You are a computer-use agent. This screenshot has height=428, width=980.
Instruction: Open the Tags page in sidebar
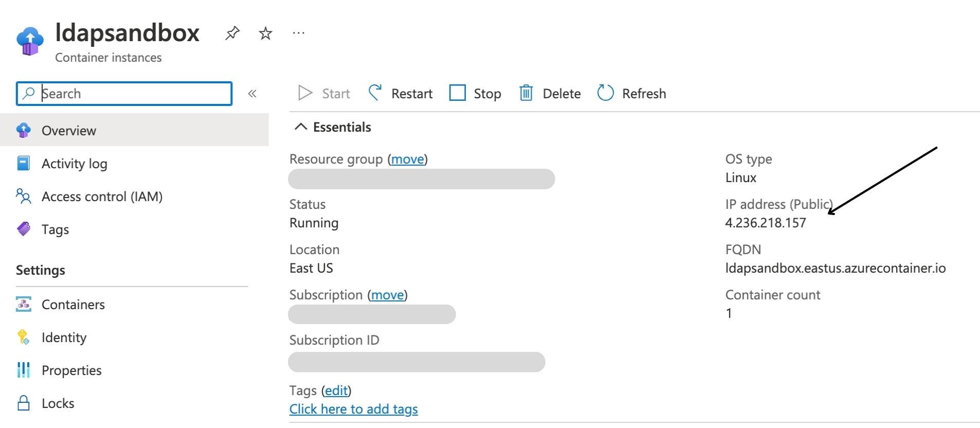(x=55, y=229)
